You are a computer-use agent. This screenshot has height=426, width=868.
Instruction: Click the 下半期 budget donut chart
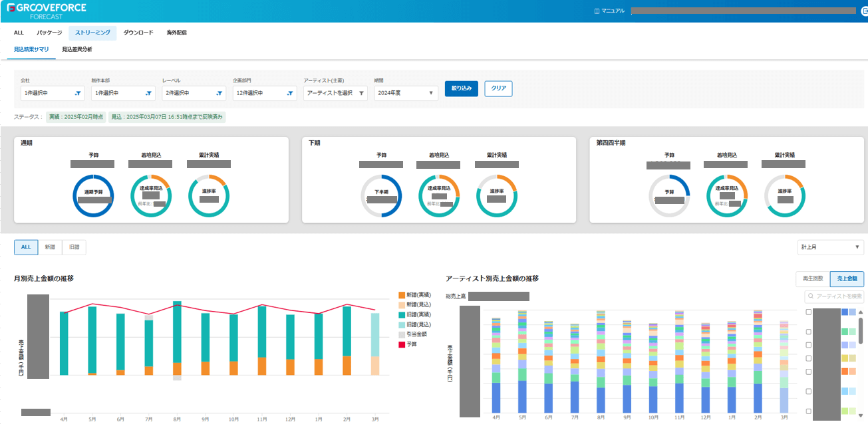coord(381,196)
